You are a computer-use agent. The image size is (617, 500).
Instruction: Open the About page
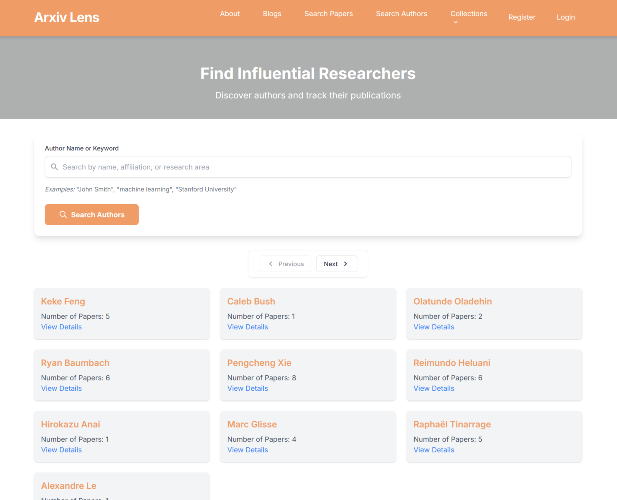click(230, 14)
